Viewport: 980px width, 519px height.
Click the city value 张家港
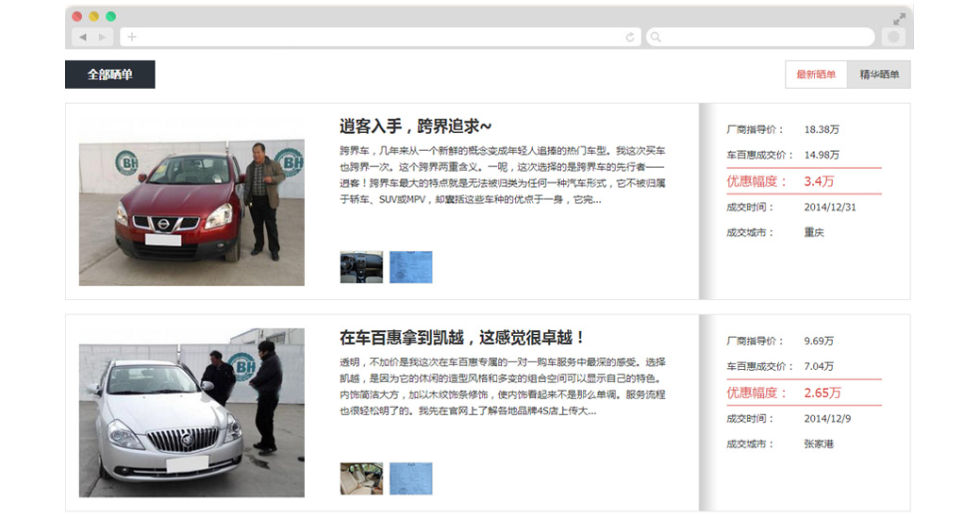tap(819, 444)
